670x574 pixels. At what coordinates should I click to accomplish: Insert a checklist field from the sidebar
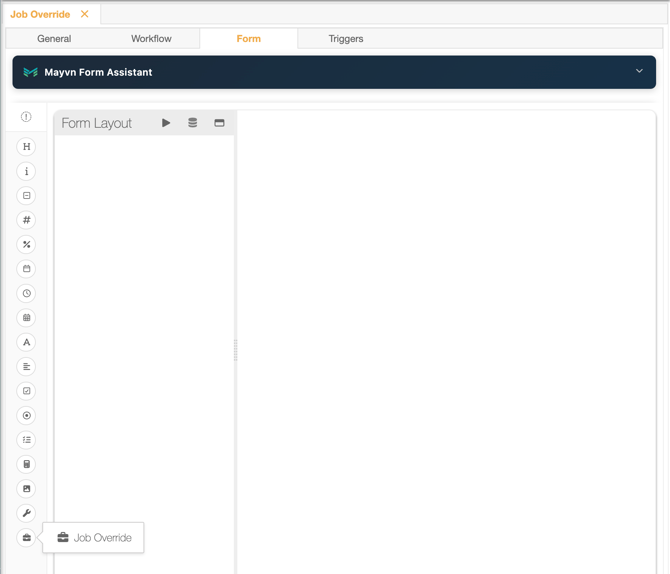(26, 440)
